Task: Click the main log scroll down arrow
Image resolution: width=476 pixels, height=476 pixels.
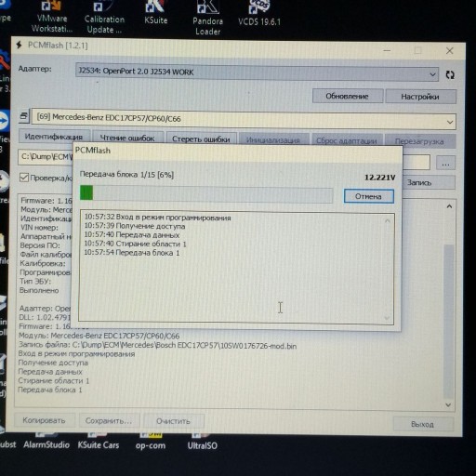Action: 448,404
